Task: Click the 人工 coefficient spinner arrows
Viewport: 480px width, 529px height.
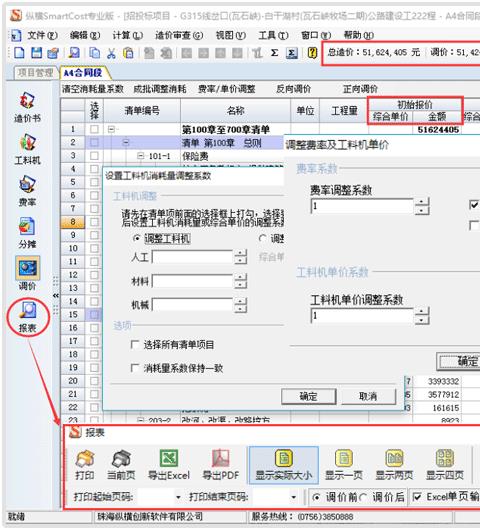Action: [x=240, y=257]
